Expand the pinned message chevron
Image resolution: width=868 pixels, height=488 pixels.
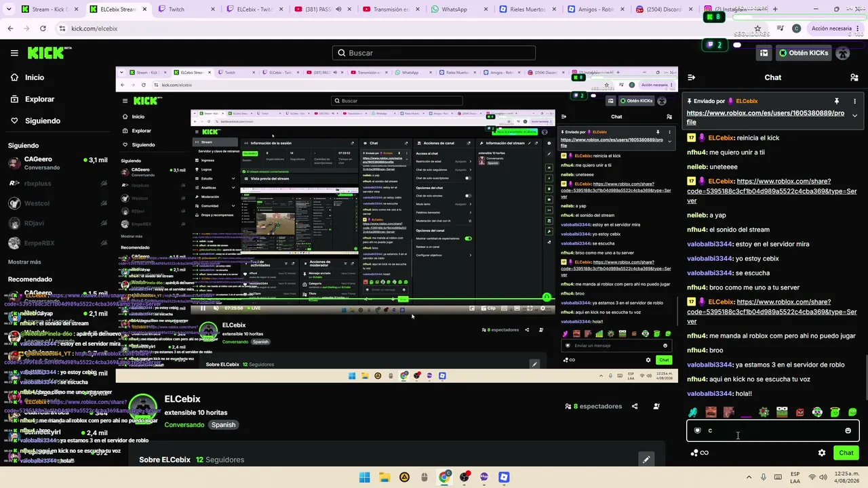click(x=854, y=116)
